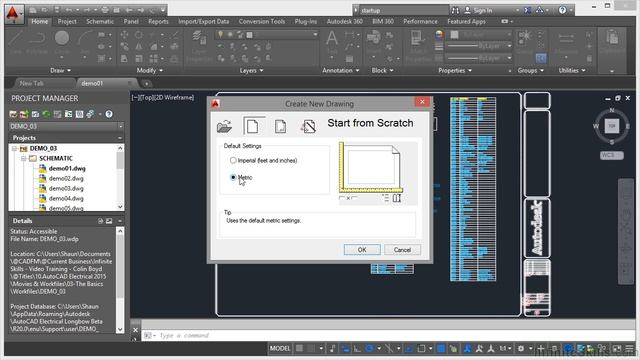
Task: Switch to the Schematic ribbon tab
Action: [x=100, y=22]
